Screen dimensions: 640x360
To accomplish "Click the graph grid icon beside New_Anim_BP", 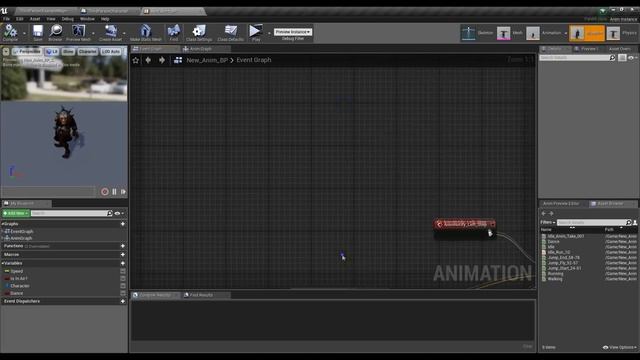I will coord(178,60).
